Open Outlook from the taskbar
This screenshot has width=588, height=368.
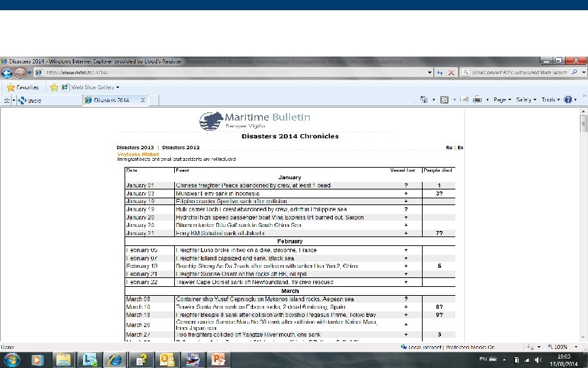coord(167,360)
